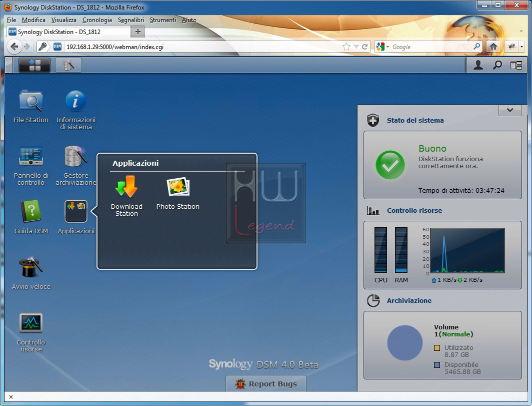
Task: Click the Utilizzato yellow legend swatch
Action: pos(437,348)
